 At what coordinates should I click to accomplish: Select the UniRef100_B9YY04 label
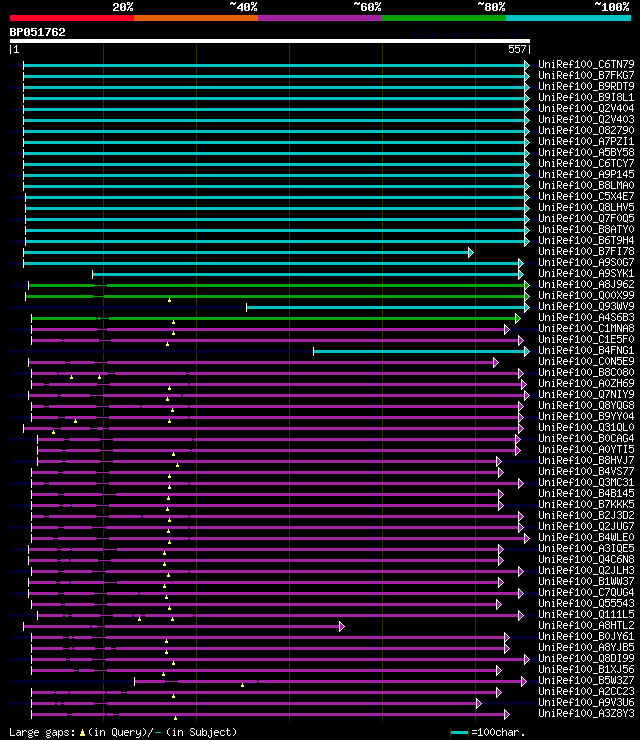(x=586, y=416)
